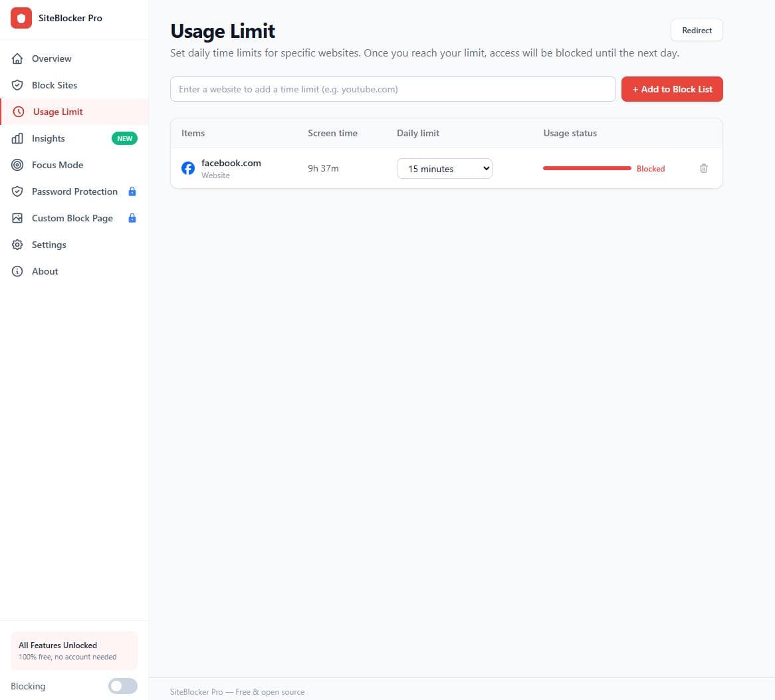Image resolution: width=775 pixels, height=700 pixels.
Task: Click the Redirect button
Action: (x=697, y=30)
